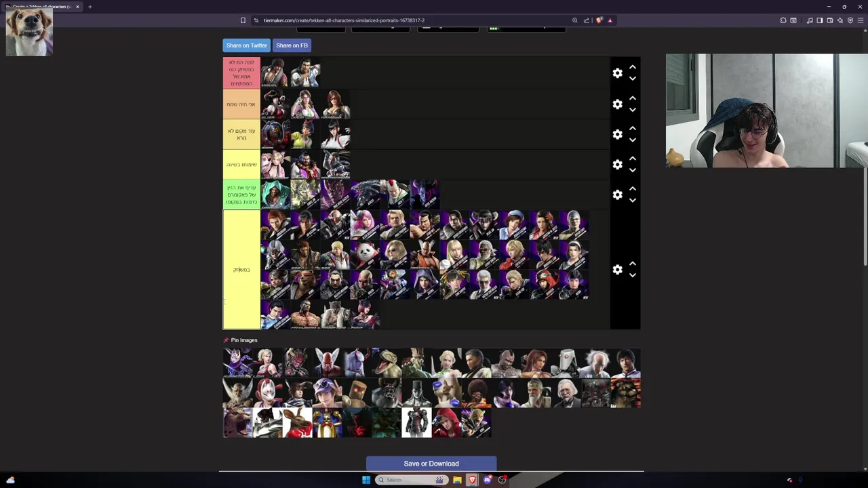Move the green tier row down
This screenshot has height=488, width=868.
coord(632,200)
